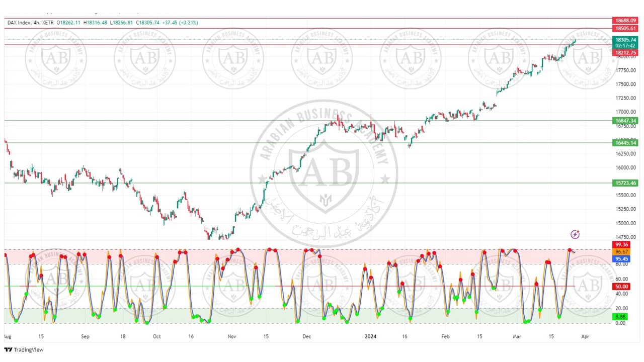The height and width of the screenshot is (362, 644).
Task: Click the 16250.00 price axis tick
Action: coord(625,154)
